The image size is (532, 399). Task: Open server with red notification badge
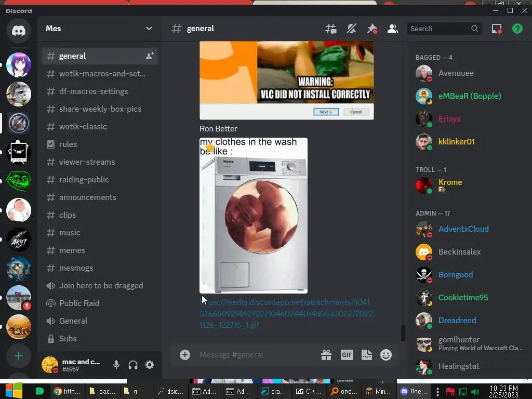coord(19,298)
